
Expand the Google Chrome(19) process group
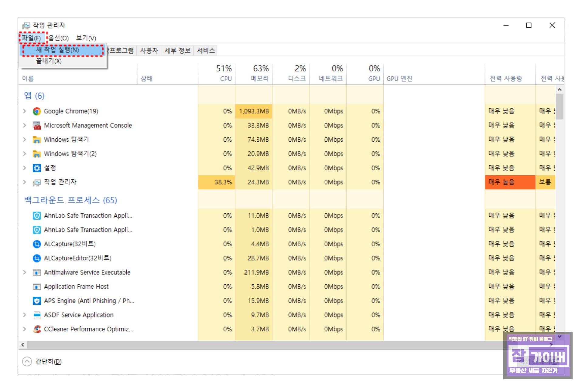[x=25, y=111]
